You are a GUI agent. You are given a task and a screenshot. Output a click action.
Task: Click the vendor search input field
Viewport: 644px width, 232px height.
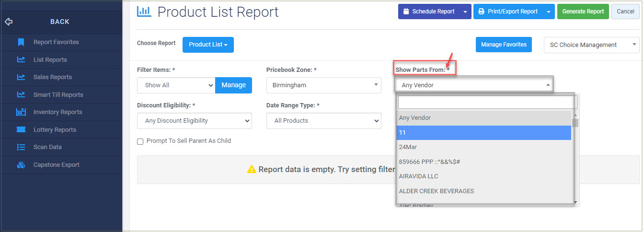(486, 102)
